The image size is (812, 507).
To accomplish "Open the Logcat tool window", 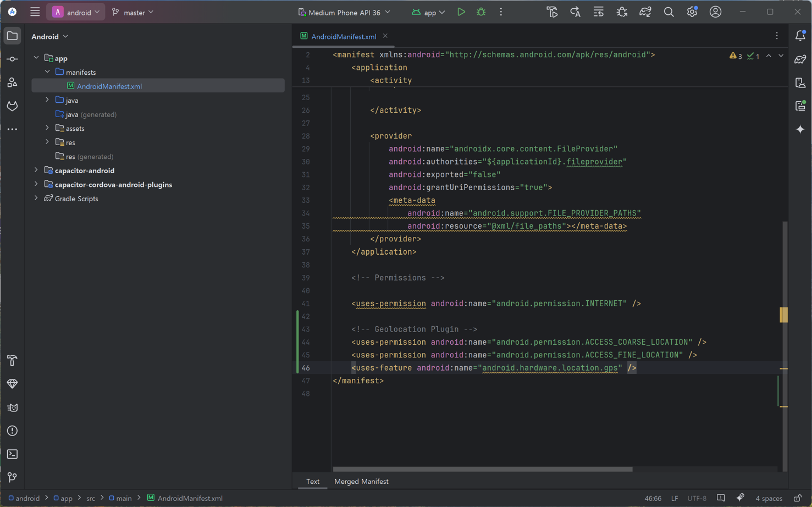I will [12, 407].
